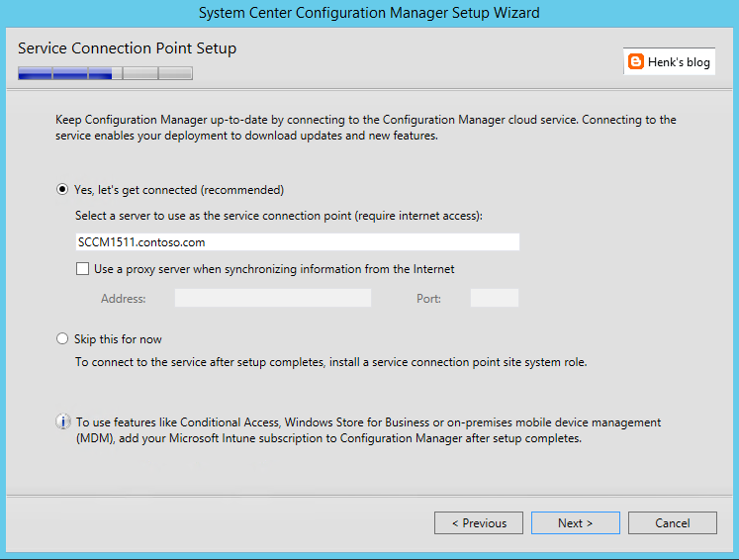This screenshot has width=739, height=560.
Task: Click the Yes, let's get connected label
Action: click(x=179, y=190)
